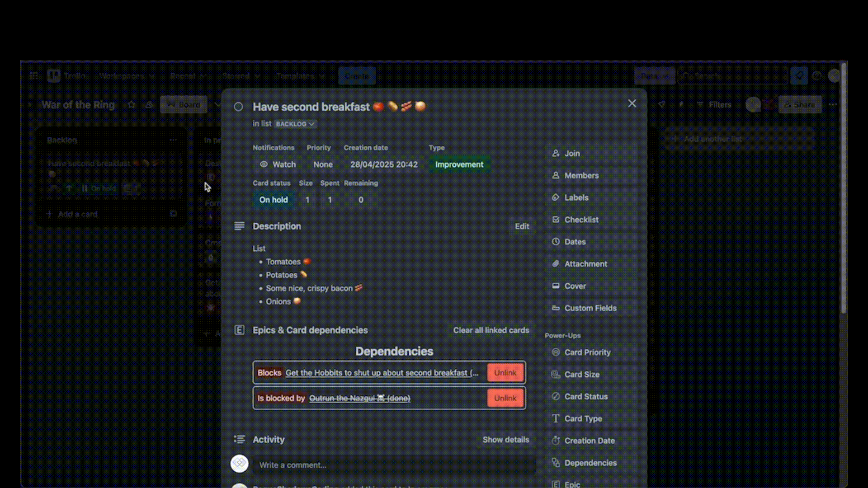Open the None priority selector
This screenshot has width=868, height=488.
(323, 164)
